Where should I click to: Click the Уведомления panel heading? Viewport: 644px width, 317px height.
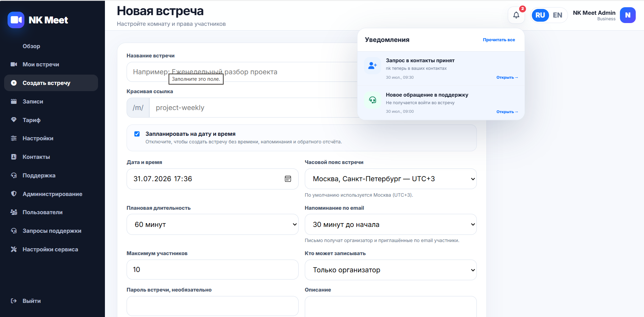(x=387, y=40)
